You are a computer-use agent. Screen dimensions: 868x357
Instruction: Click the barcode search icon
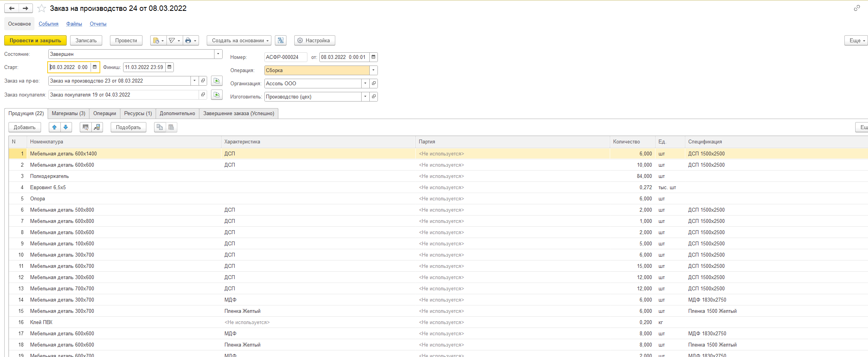(86, 128)
